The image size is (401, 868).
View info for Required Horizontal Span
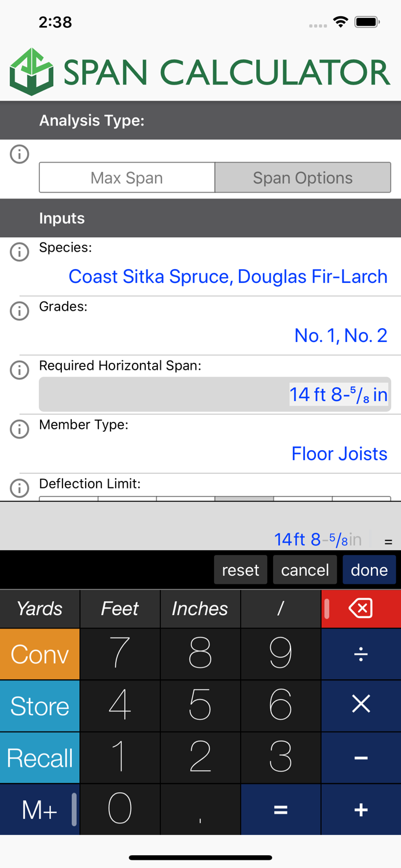(19, 370)
